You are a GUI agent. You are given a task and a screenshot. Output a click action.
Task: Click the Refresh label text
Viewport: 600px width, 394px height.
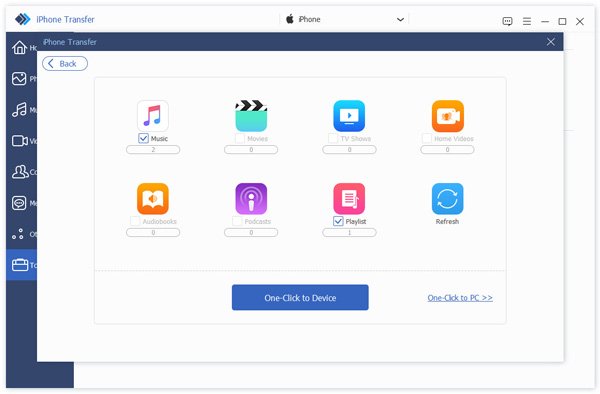(x=447, y=221)
